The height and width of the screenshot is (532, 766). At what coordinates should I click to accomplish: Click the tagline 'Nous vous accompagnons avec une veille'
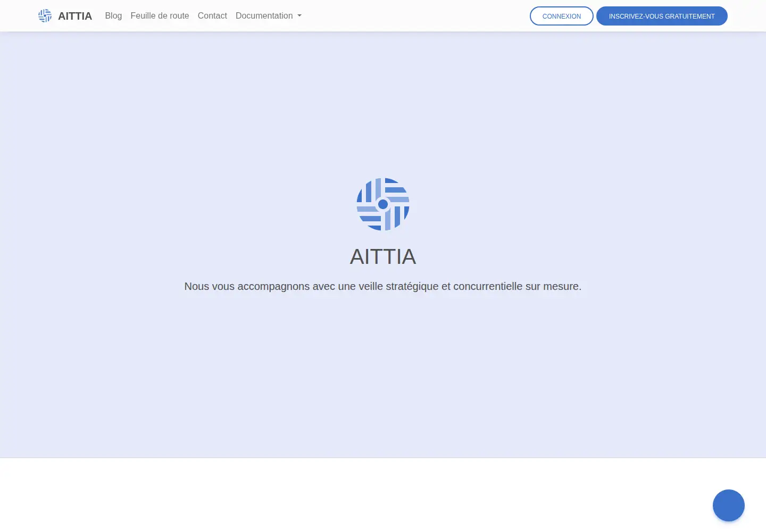(x=383, y=286)
